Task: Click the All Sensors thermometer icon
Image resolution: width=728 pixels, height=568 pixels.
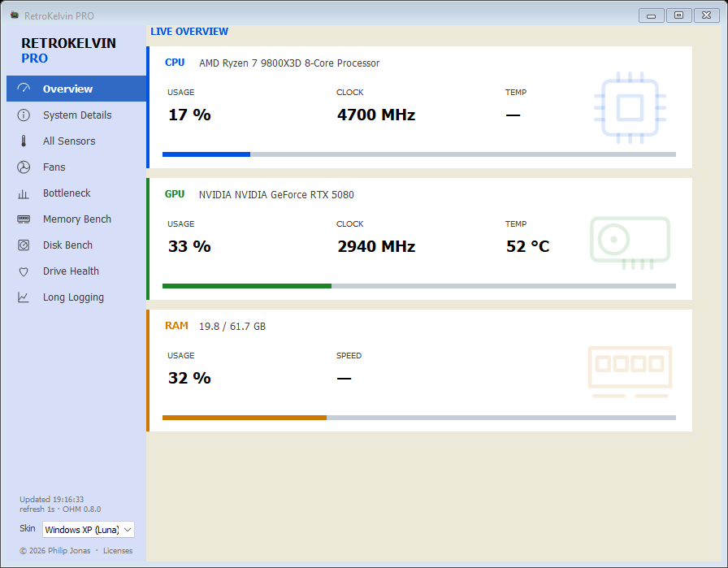Action: (24, 141)
